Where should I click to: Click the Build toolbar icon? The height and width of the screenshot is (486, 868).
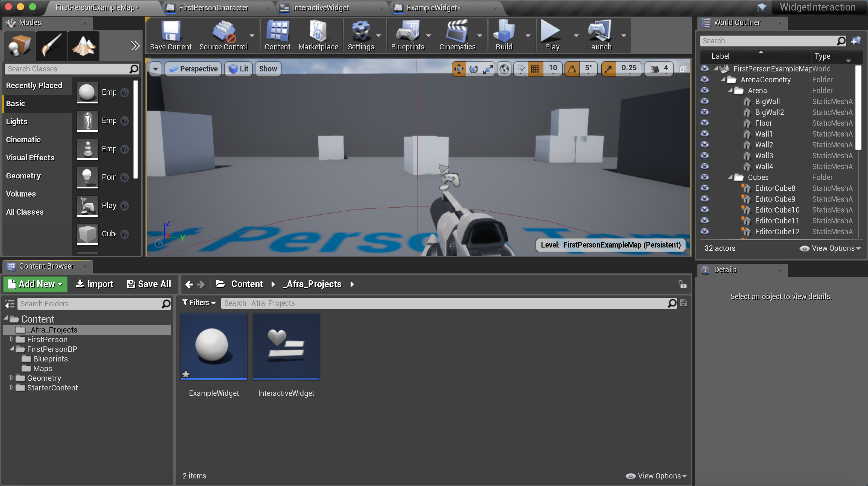[504, 35]
